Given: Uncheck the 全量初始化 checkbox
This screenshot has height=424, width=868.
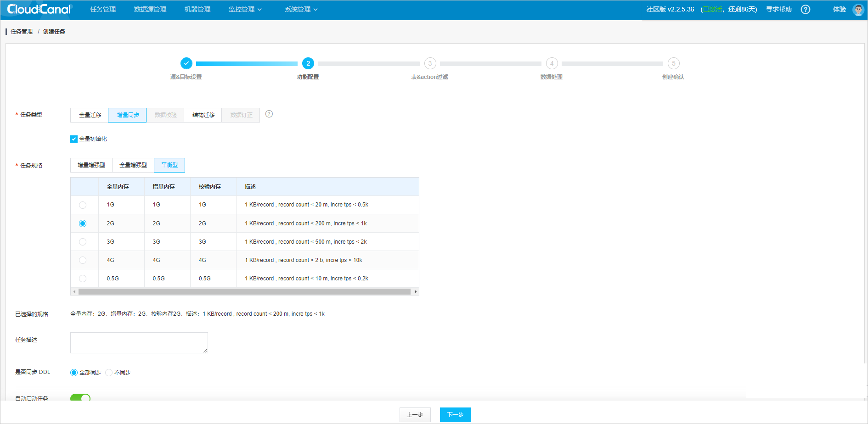Looking at the screenshot, I should point(73,139).
